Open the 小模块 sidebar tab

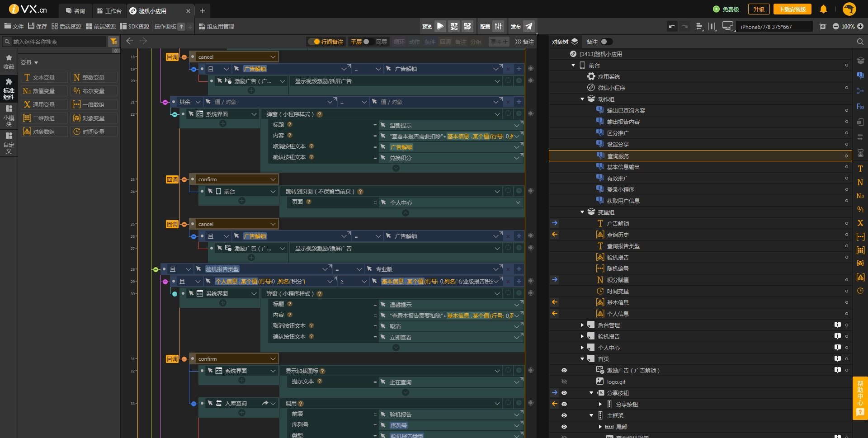[x=9, y=116]
